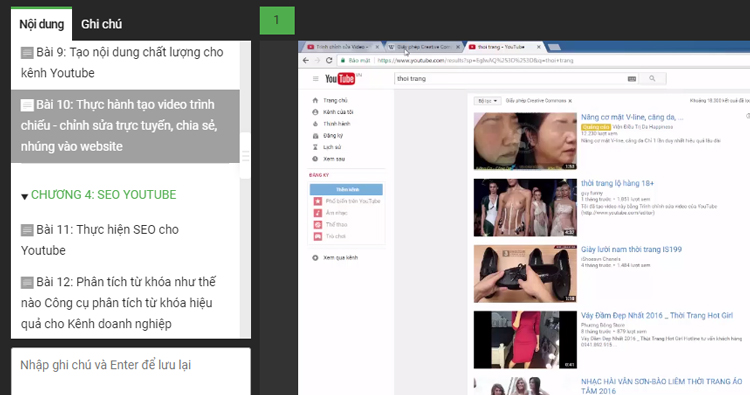The width and height of the screenshot is (750, 395).
Task: Open 'Lịch sử' history in sidebar
Action: [326, 147]
